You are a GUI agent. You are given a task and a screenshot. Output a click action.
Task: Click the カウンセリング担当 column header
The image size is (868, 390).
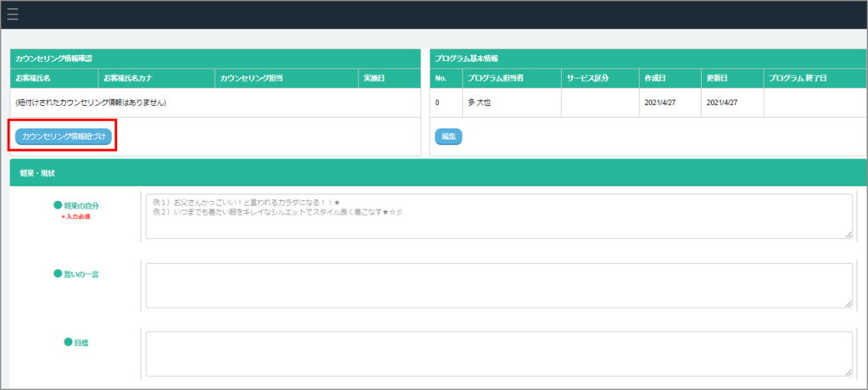pyautogui.click(x=251, y=78)
